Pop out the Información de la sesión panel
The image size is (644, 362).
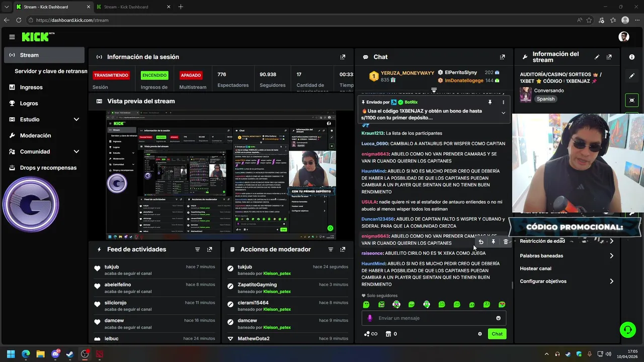click(343, 57)
